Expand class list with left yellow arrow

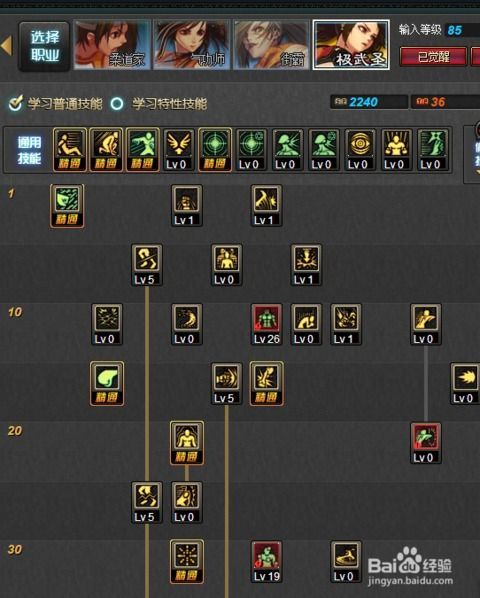pyautogui.click(x=6, y=45)
